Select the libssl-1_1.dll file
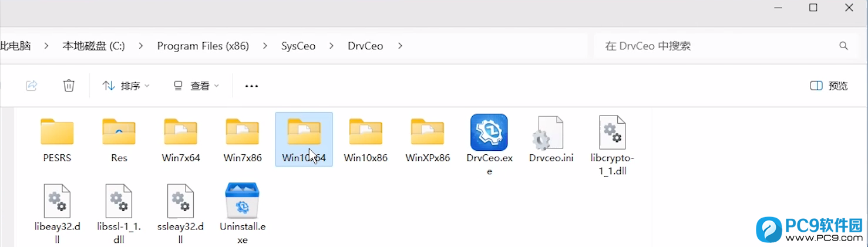This screenshot has height=247, width=868. 119,201
